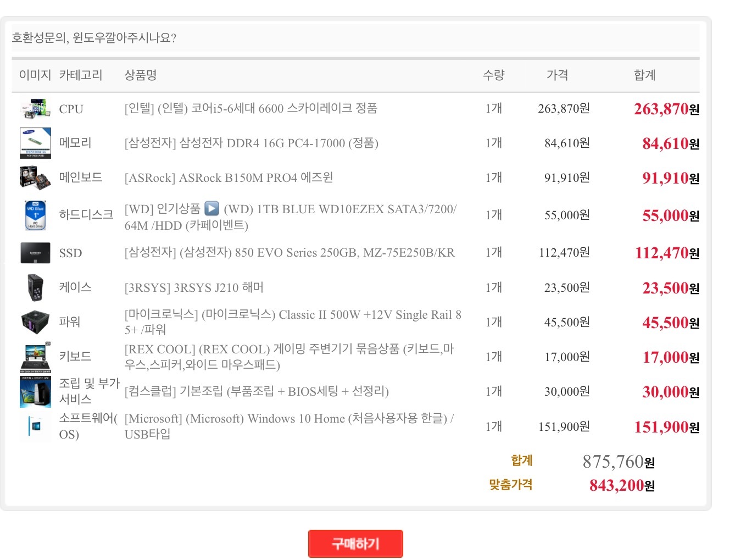The height and width of the screenshot is (560, 746).
Task: Click the grand total 875,760원
Action: 619,462
